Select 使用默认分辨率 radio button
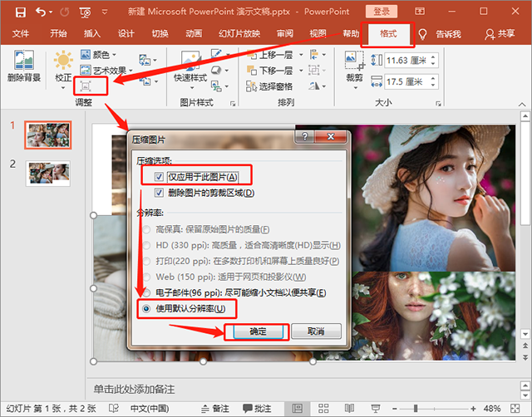The height and width of the screenshot is (417, 532). point(146,308)
